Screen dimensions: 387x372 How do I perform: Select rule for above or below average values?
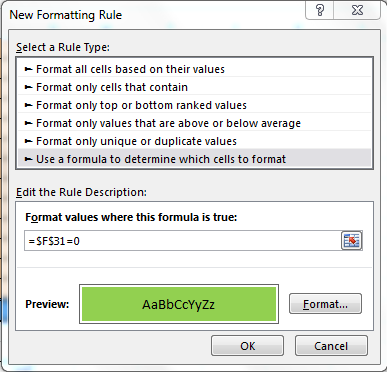(x=194, y=123)
